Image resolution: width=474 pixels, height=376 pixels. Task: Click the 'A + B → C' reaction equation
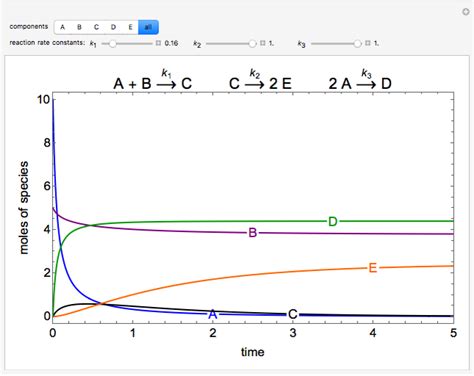[x=153, y=80]
